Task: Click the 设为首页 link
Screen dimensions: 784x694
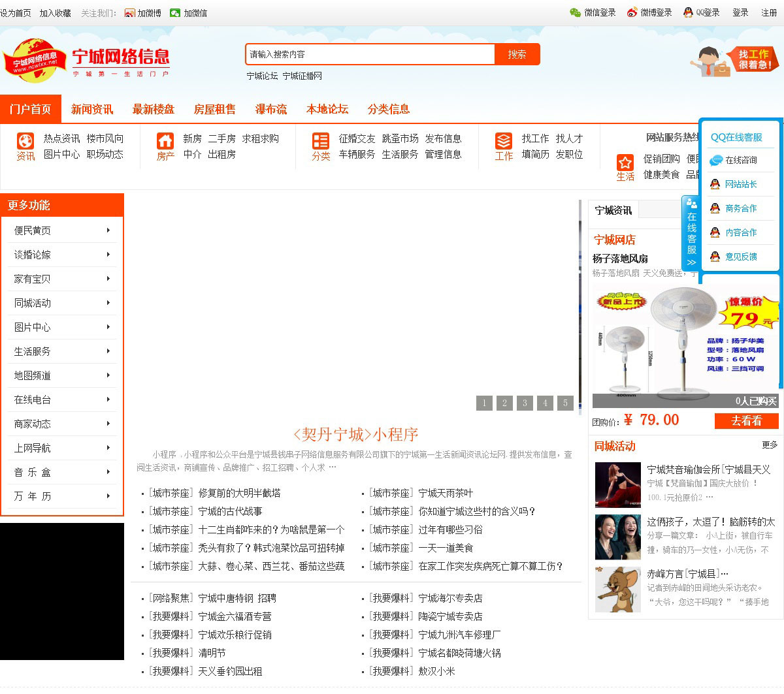Action: pyautogui.click(x=16, y=13)
